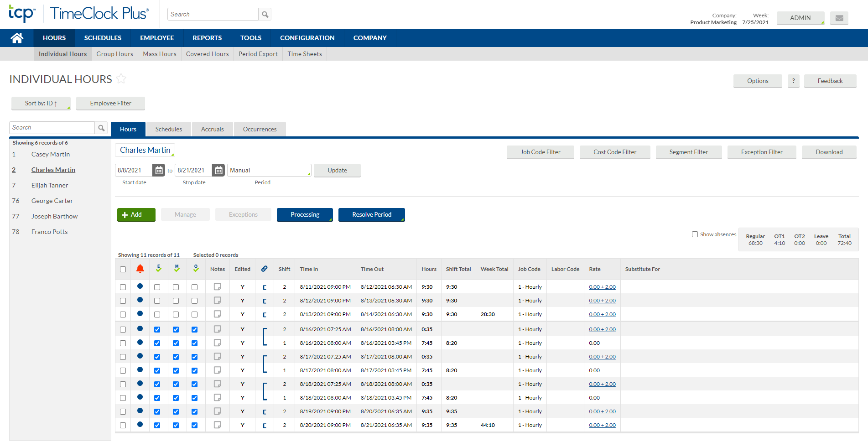Click the top search magnifier icon

coord(265,15)
